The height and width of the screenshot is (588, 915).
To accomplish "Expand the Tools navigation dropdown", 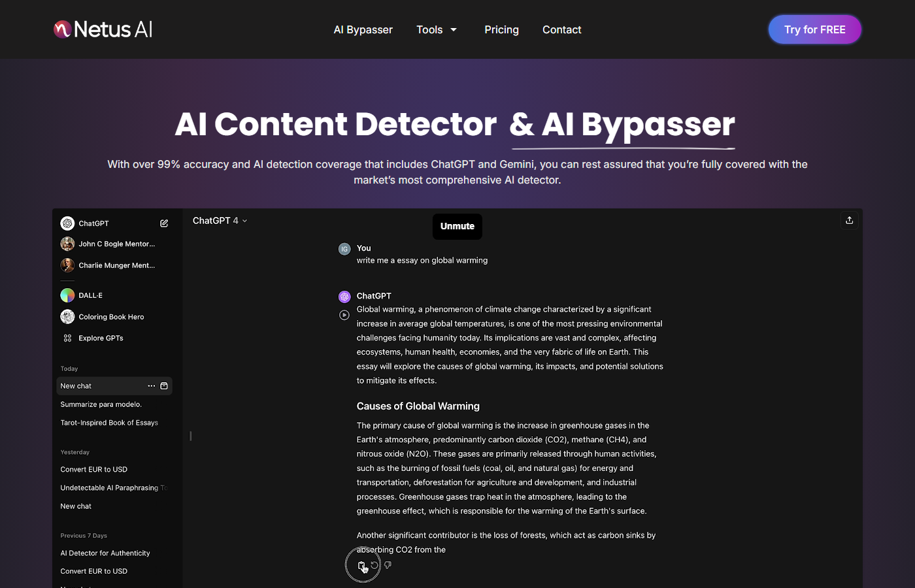I will pyautogui.click(x=437, y=29).
